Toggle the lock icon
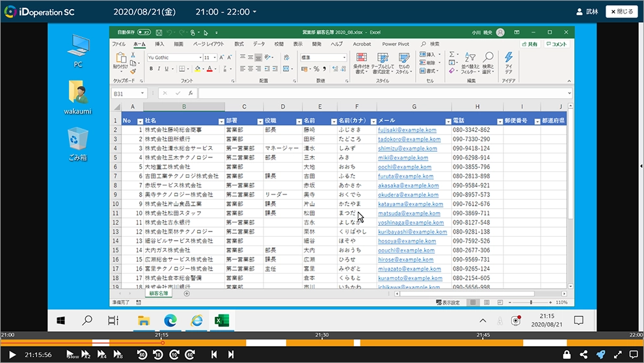 pos(567,355)
